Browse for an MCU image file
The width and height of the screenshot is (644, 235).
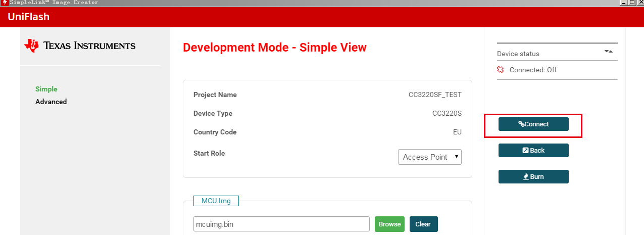[x=389, y=224]
